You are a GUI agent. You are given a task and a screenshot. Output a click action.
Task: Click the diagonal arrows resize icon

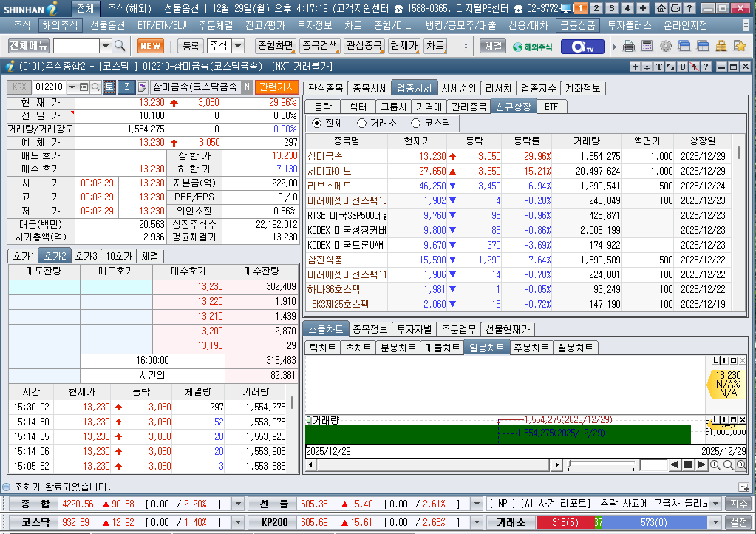point(671,67)
